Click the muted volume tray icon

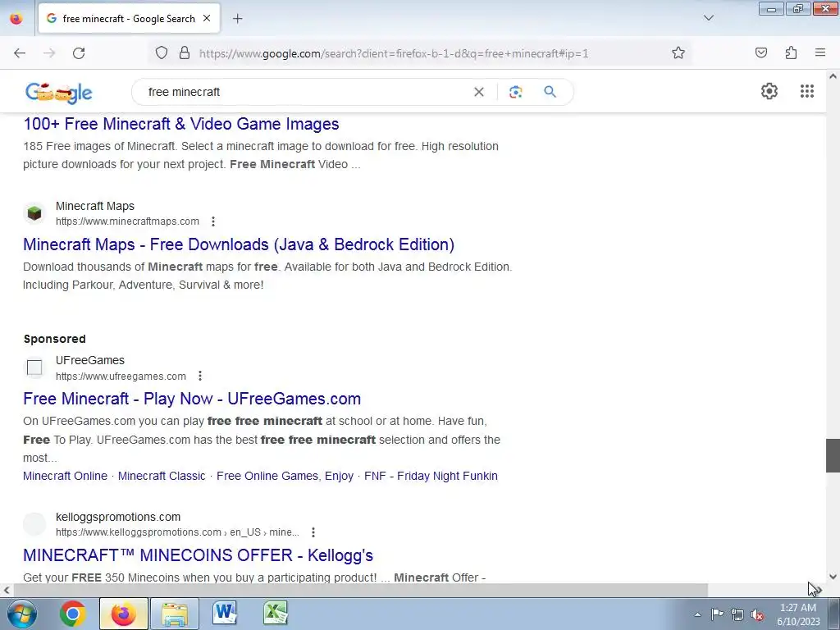tap(757, 614)
